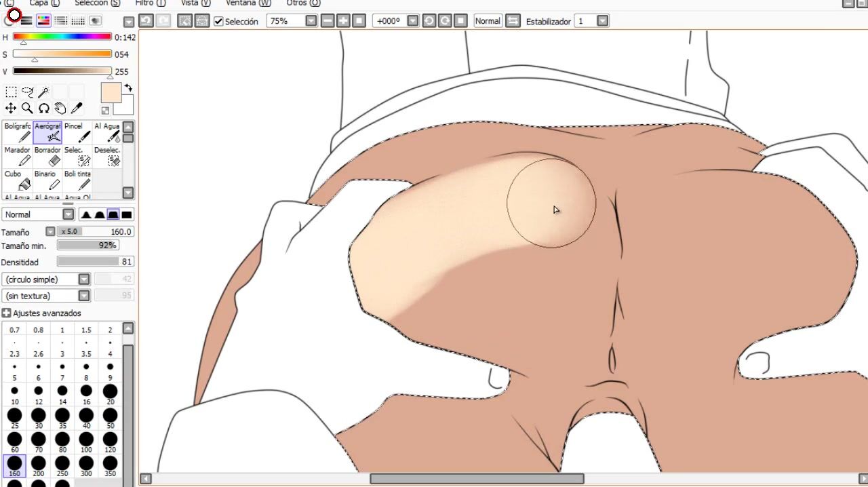Open the Estabilizador value dropdown
The width and height of the screenshot is (868, 487).
click(602, 21)
